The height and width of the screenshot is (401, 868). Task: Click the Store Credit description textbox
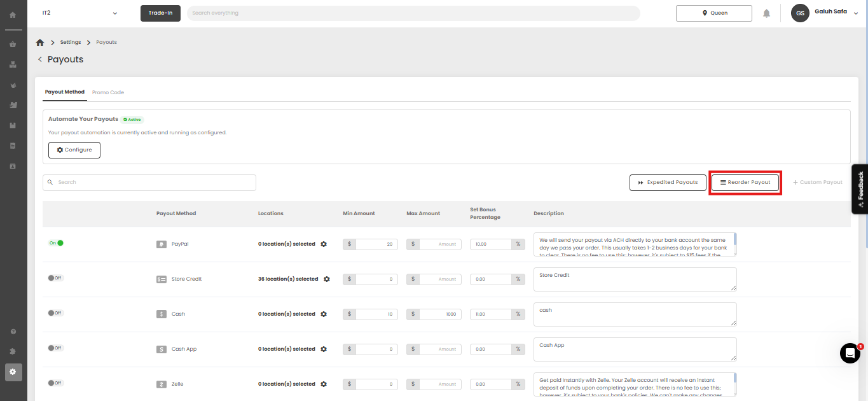click(635, 279)
